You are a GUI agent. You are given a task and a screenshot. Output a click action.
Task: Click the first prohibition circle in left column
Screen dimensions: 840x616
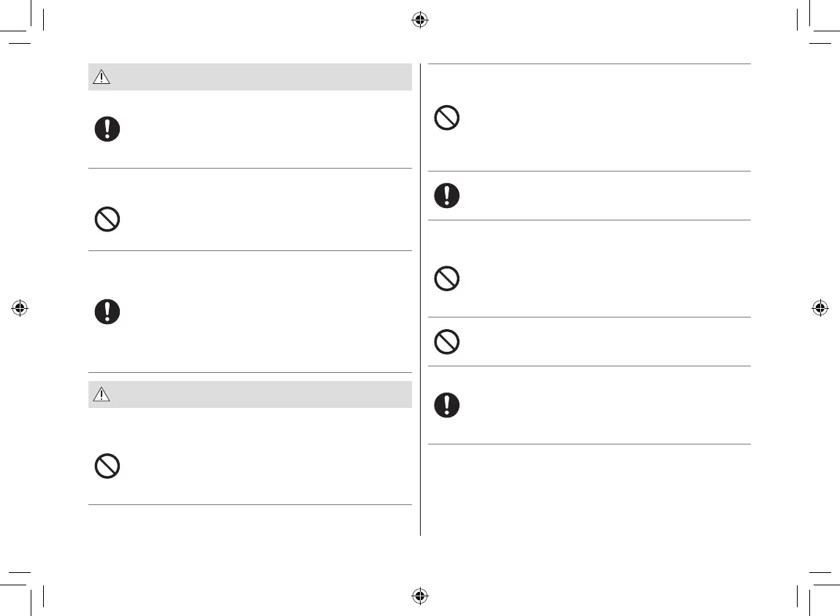click(x=107, y=220)
